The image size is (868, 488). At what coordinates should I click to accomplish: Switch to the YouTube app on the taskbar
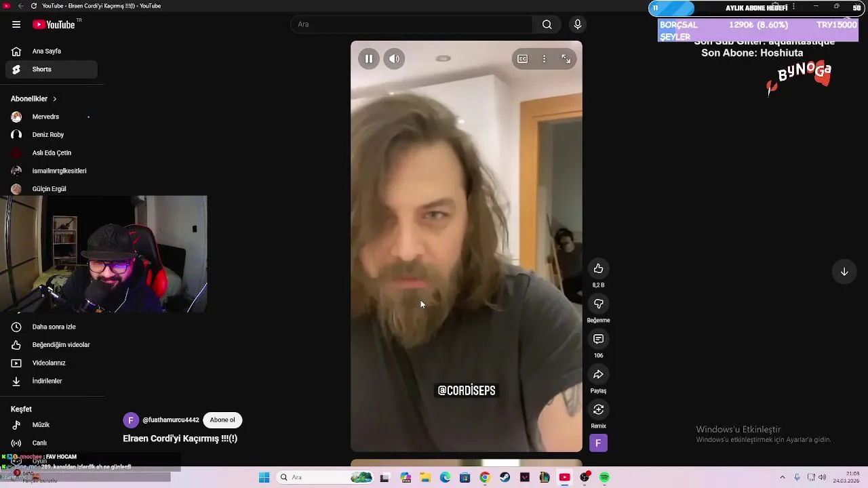click(x=564, y=478)
